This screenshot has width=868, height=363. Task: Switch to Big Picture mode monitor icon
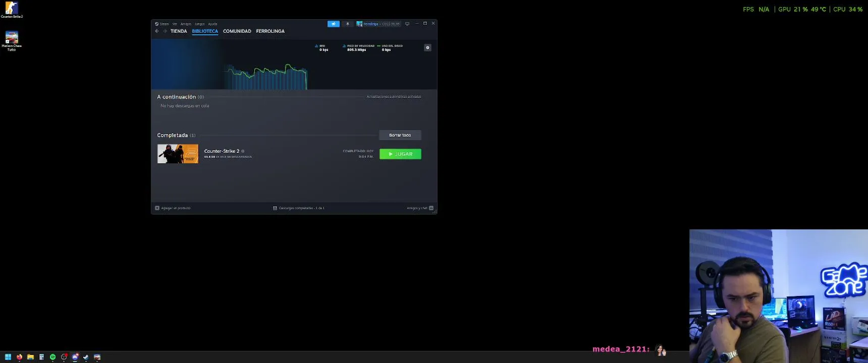click(x=407, y=24)
